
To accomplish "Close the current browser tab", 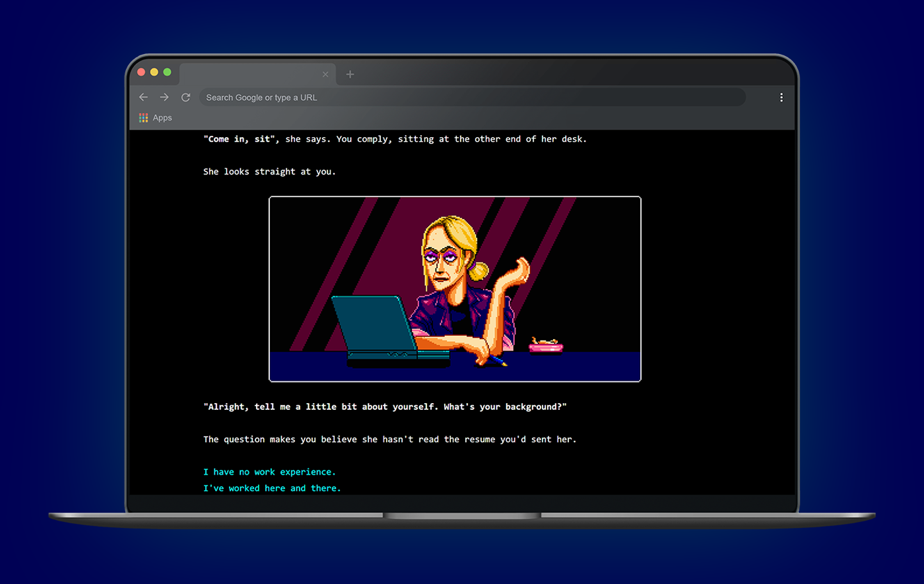I will coord(325,74).
